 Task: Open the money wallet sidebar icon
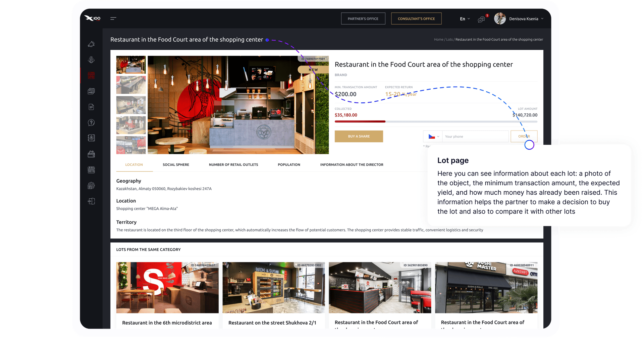(x=91, y=154)
